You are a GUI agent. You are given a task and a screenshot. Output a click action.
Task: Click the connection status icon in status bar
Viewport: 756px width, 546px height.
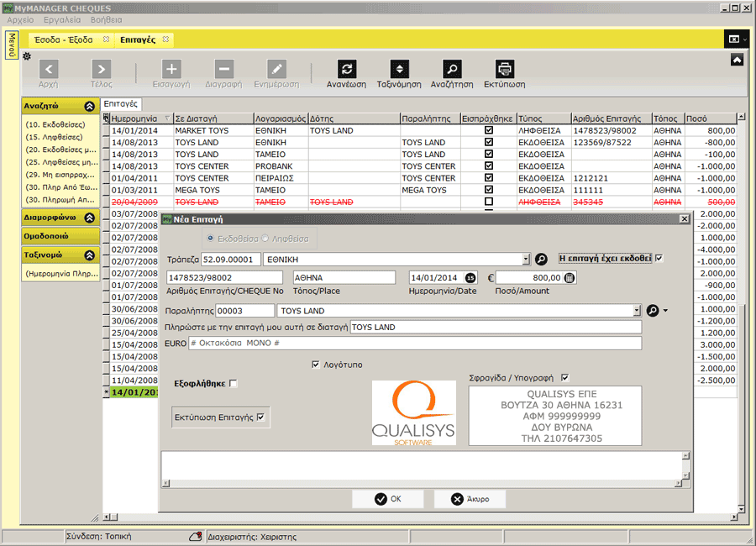pos(195,537)
